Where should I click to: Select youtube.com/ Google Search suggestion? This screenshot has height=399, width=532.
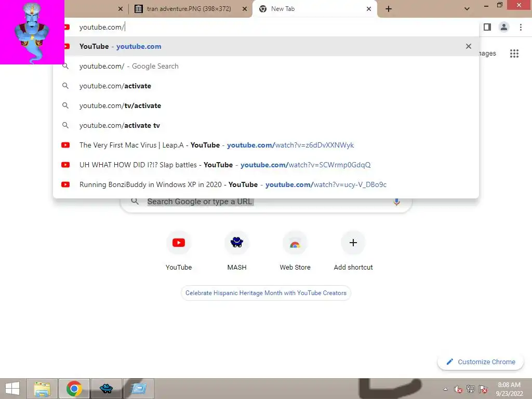pos(266,66)
